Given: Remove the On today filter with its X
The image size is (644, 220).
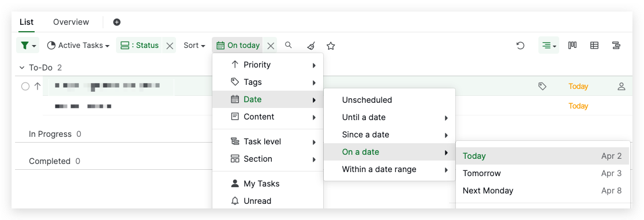Looking at the screenshot, I should coord(271,46).
